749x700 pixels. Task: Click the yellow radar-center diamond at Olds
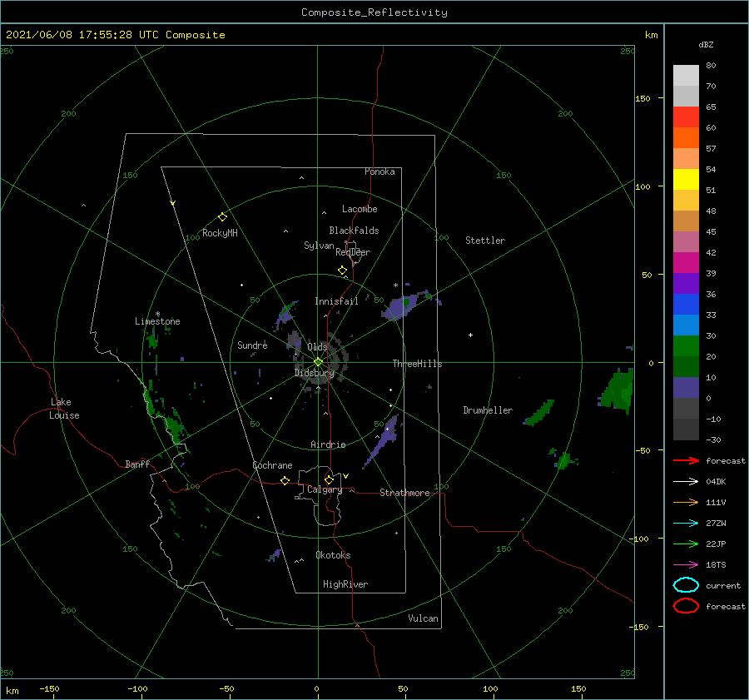pyautogui.click(x=318, y=362)
